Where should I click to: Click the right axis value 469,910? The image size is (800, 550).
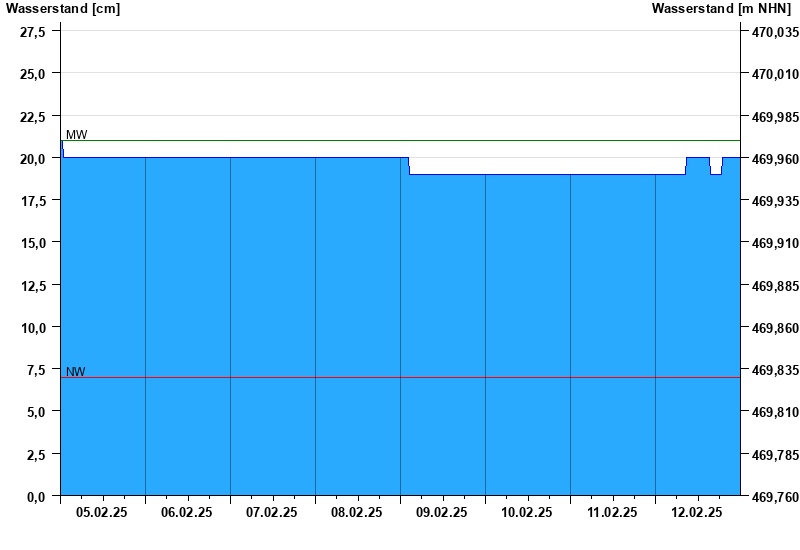(x=776, y=243)
